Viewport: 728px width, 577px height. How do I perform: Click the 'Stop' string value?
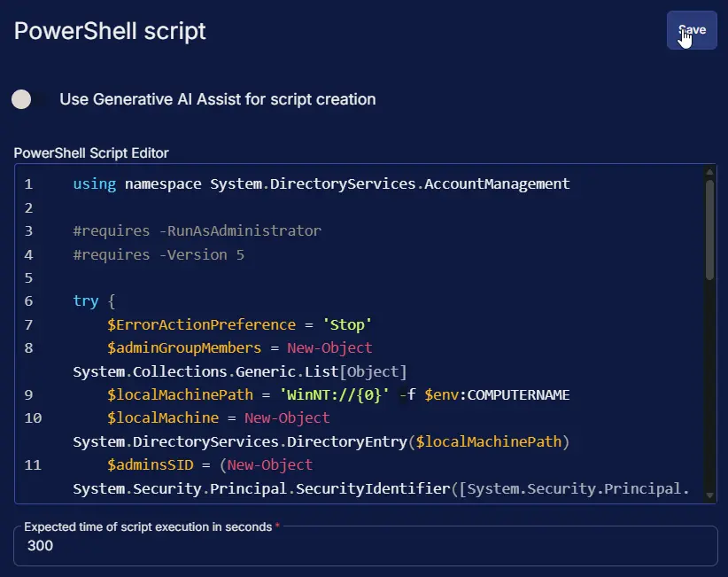346,324
